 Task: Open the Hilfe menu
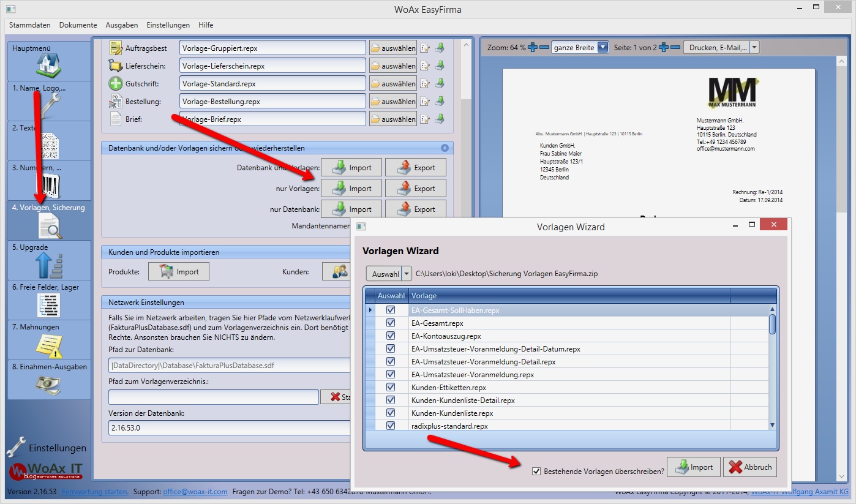tap(206, 25)
